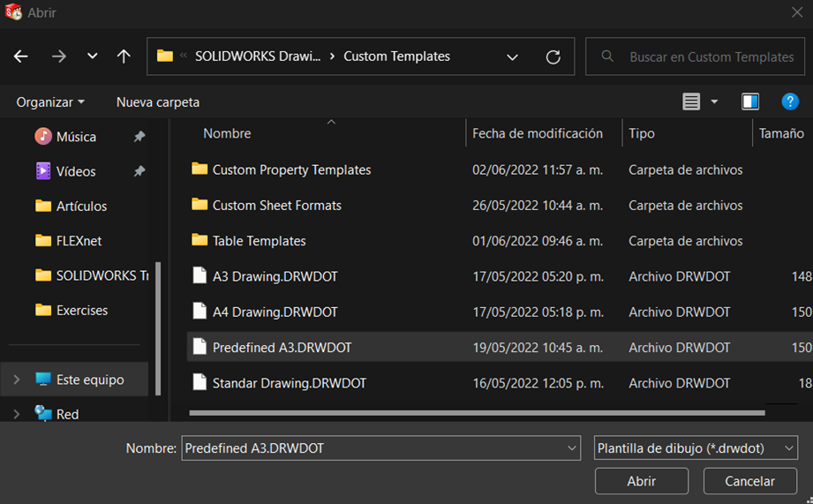The width and height of the screenshot is (813, 504).
Task: Select the Custom Property Templates folder
Action: [291, 169]
